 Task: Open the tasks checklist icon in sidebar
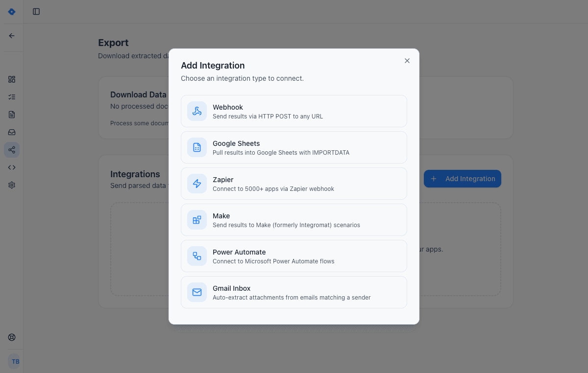click(x=11, y=96)
